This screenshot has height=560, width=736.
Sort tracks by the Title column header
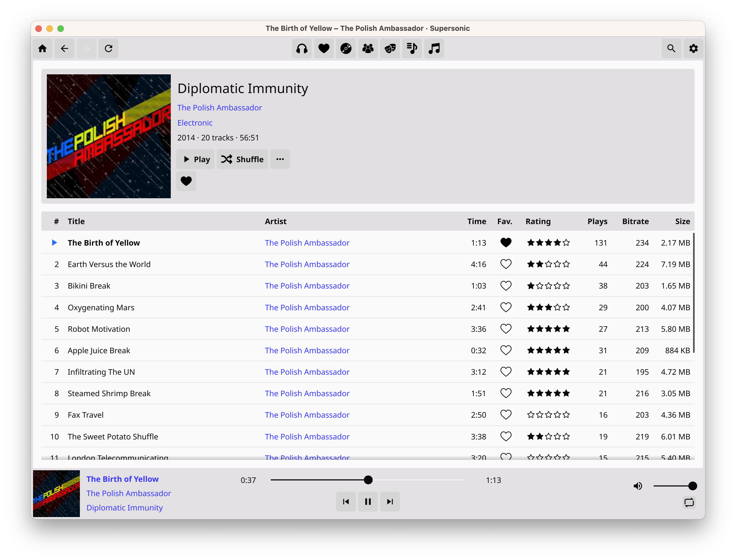76,221
